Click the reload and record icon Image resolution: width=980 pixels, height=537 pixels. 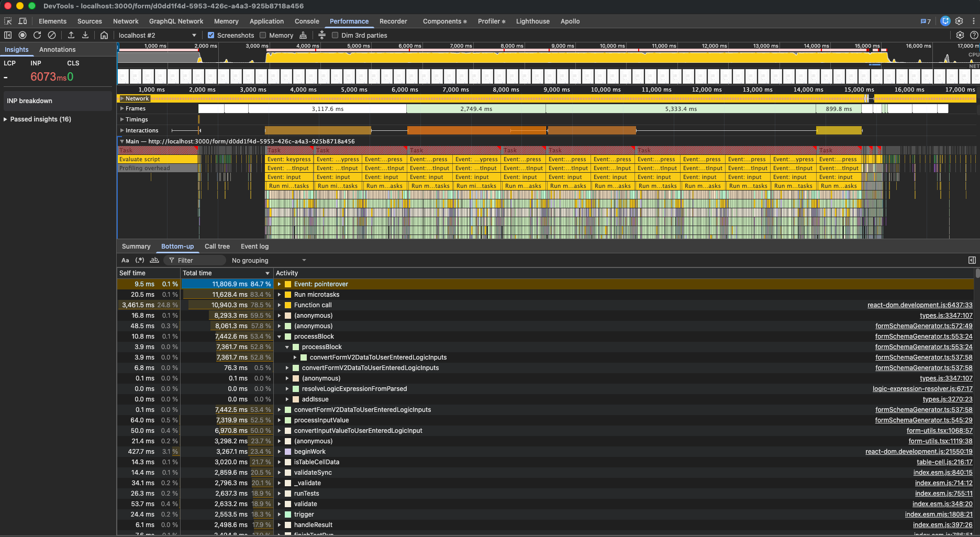click(37, 35)
